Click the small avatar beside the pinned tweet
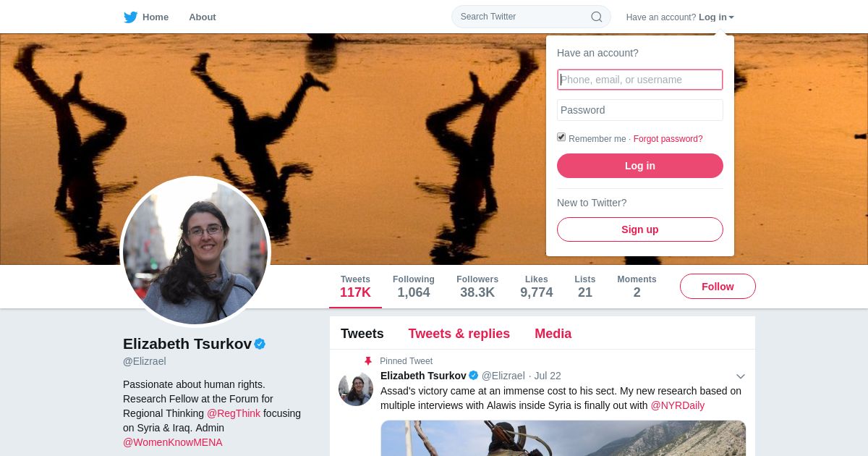This screenshot has width=868, height=456. pos(356,389)
